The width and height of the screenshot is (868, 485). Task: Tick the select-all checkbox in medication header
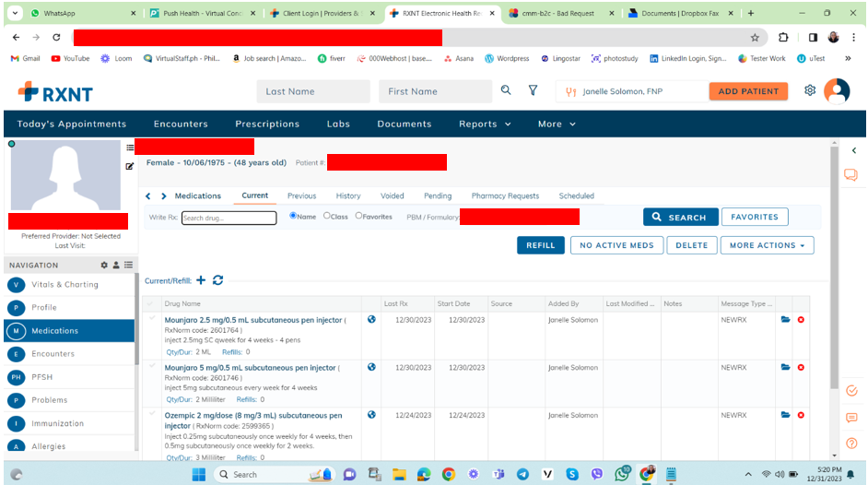tap(150, 303)
